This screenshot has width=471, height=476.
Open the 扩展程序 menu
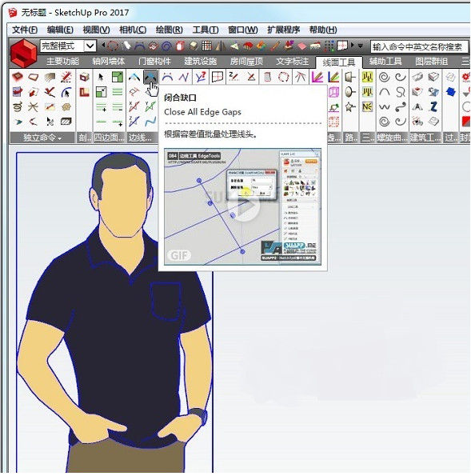[283, 30]
